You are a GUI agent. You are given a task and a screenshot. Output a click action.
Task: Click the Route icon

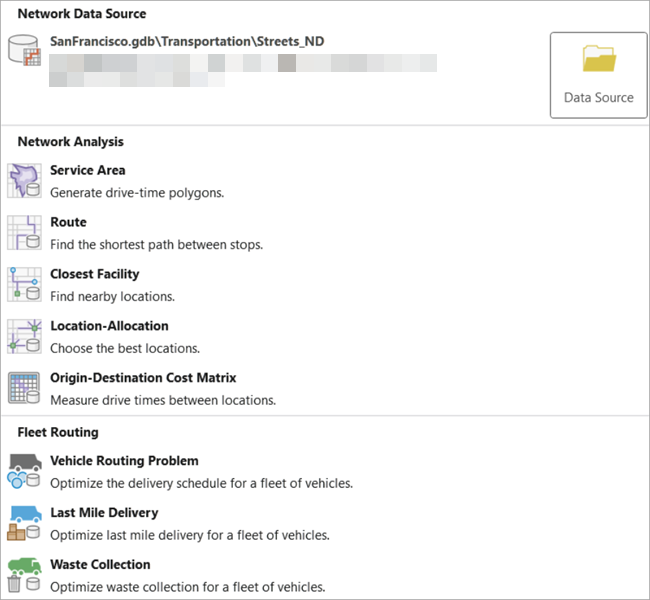click(x=23, y=233)
